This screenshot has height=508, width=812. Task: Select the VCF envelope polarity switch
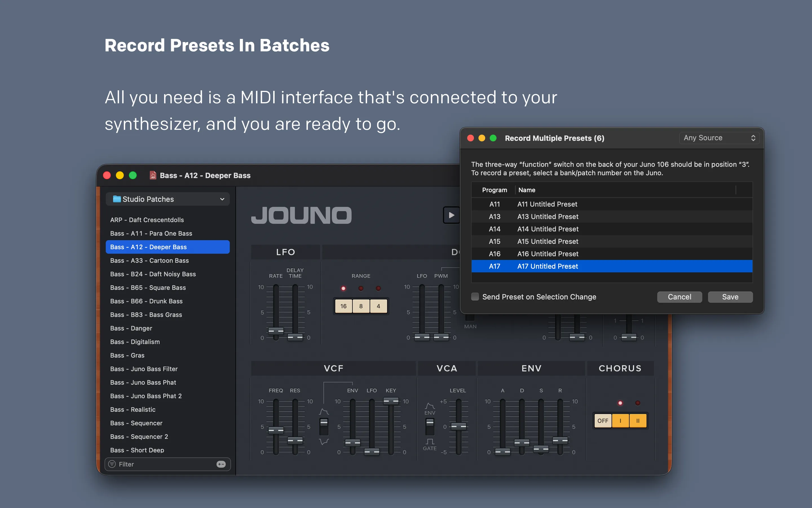coord(324,427)
